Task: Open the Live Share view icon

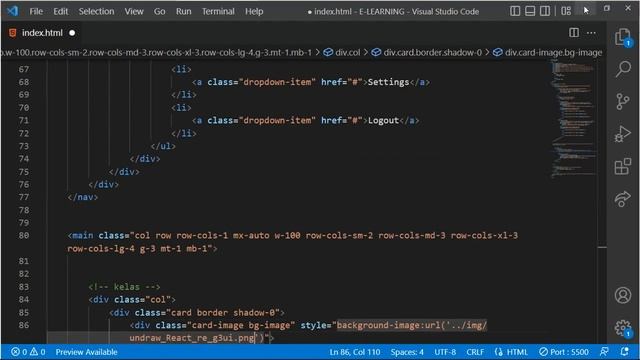Action: [623, 199]
